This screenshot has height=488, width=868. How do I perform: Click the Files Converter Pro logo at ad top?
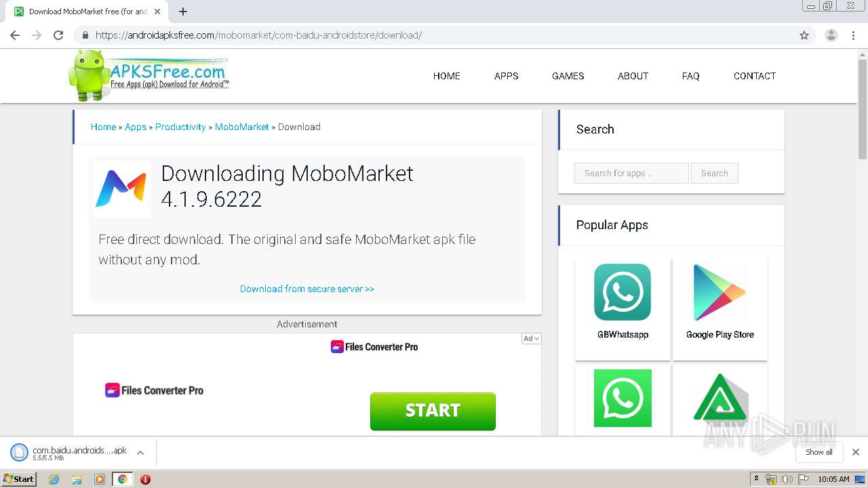coord(374,347)
